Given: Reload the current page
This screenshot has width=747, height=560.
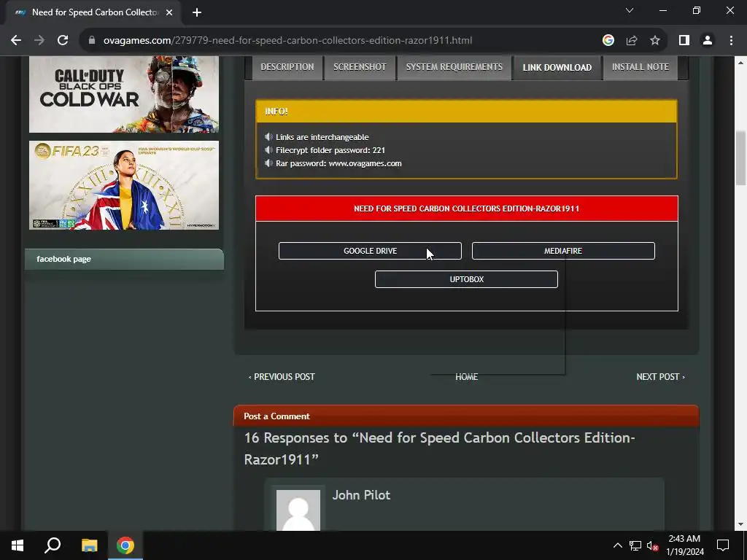Looking at the screenshot, I should tap(63, 41).
